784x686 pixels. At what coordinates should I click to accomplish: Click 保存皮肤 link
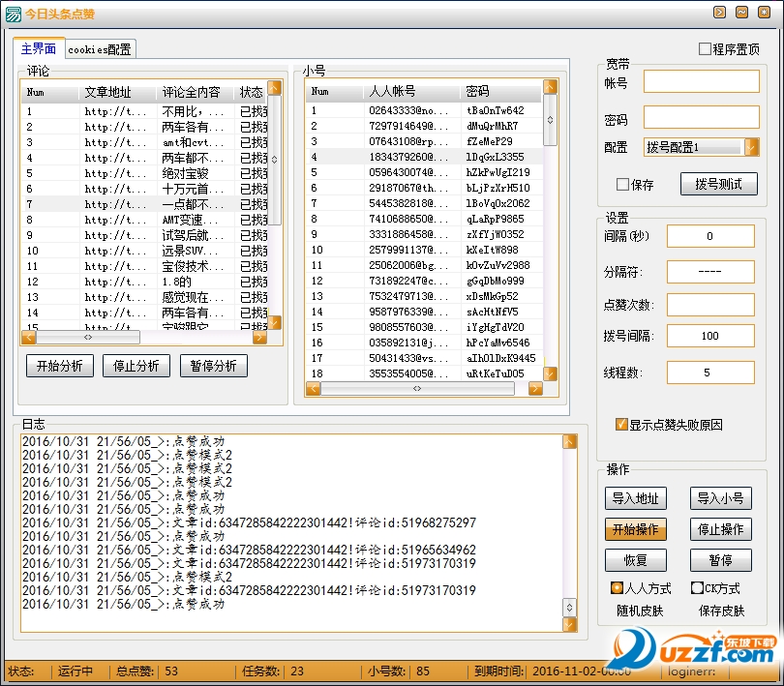[721, 611]
